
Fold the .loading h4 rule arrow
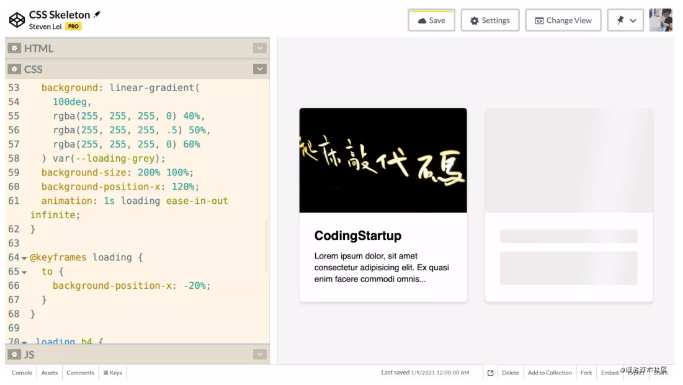pyautogui.click(x=24, y=342)
